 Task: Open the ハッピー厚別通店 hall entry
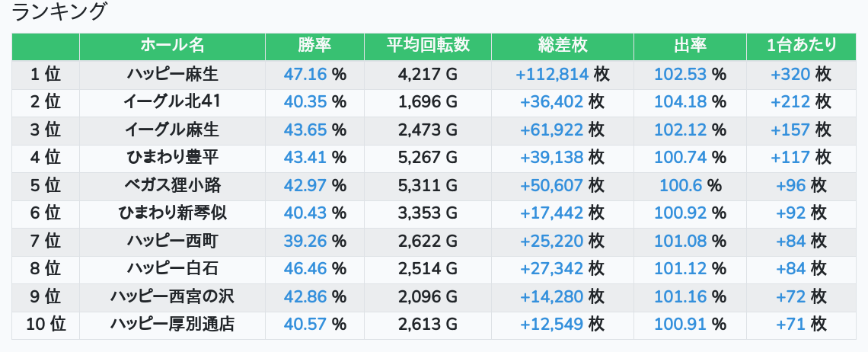click(172, 324)
